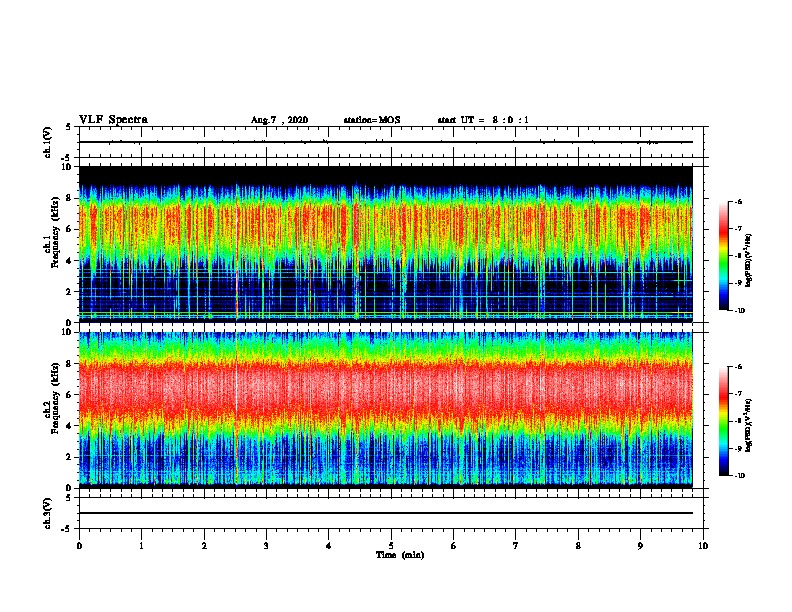Click the 'VLF Spectra' plot title
Screen dimensions: 792x612
(113, 120)
